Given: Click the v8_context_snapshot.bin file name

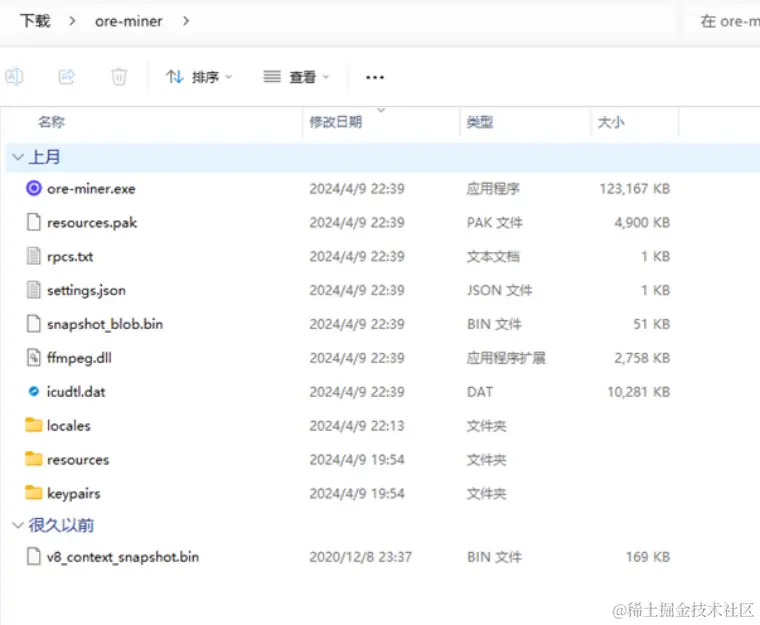Looking at the screenshot, I should (123, 557).
